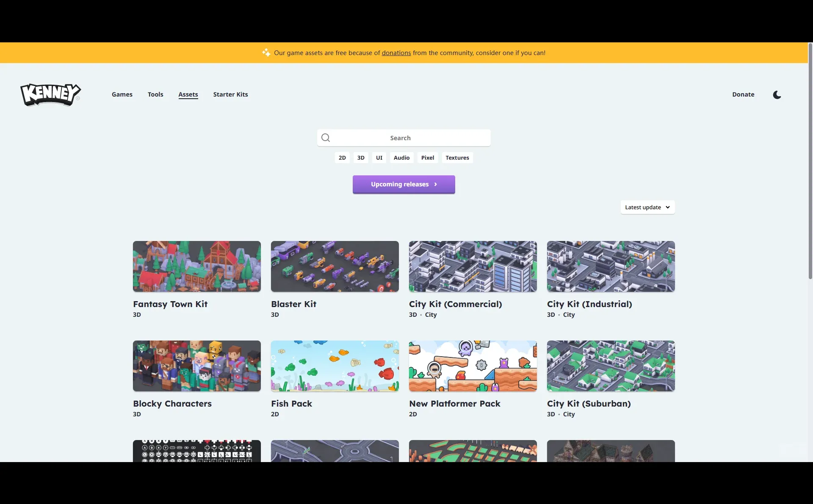Filter assets by Pixel tag
This screenshot has width=813, height=504.
click(x=427, y=158)
